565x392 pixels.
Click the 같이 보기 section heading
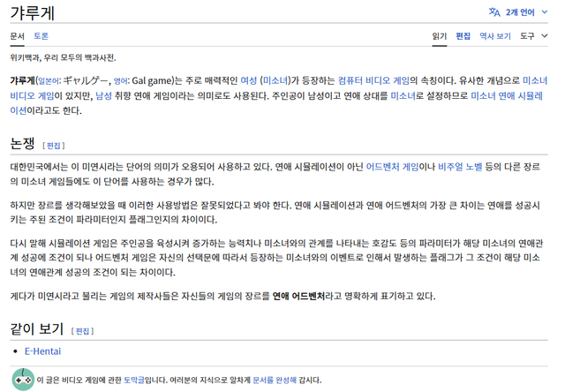(x=37, y=328)
